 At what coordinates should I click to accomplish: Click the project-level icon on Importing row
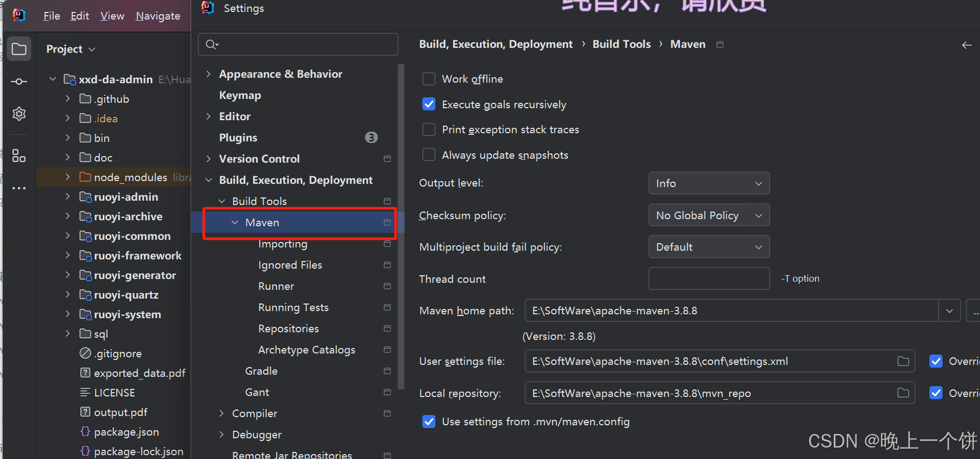click(387, 244)
